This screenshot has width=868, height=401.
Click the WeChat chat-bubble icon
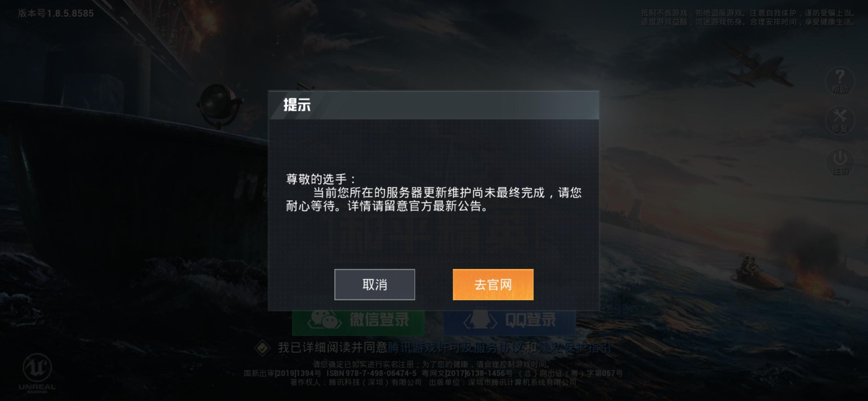324,320
